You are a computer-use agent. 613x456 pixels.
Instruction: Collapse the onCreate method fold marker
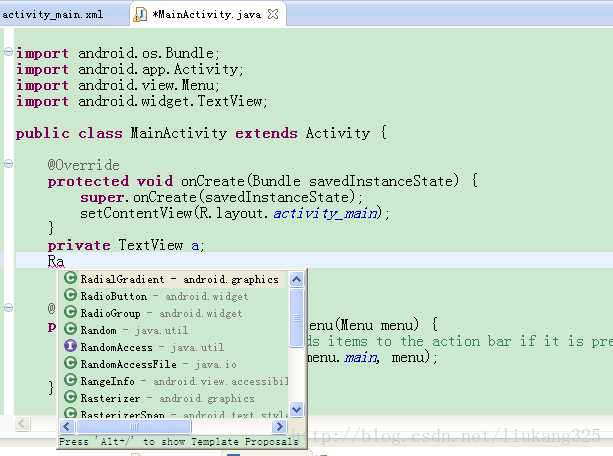tap(9, 163)
